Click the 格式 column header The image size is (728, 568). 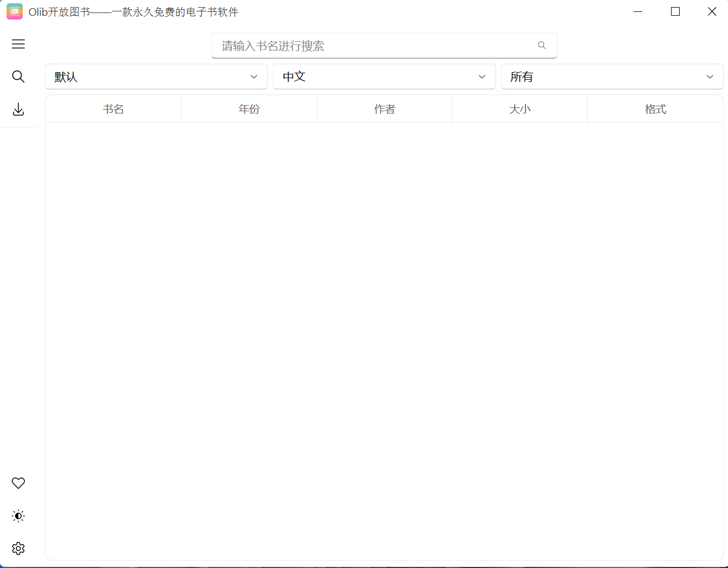pyautogui.click(x=655, y=109)
